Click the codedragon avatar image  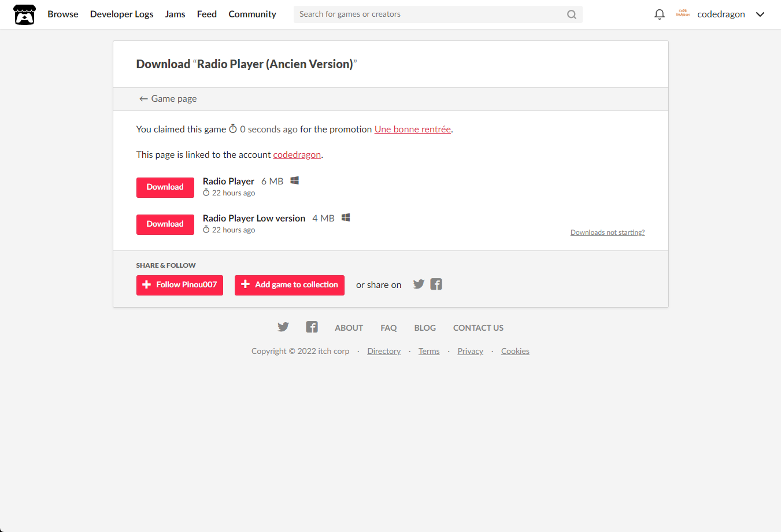click(x=683, y=14)
